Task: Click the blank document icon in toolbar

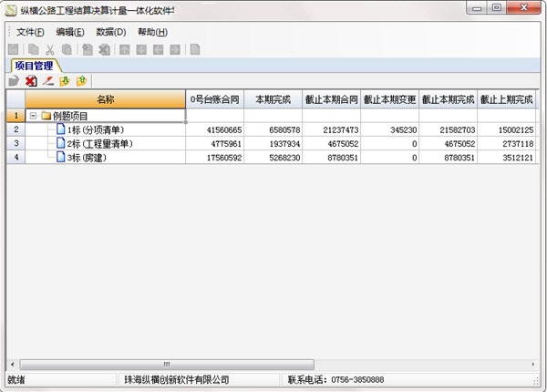Action: click(195, 49)
